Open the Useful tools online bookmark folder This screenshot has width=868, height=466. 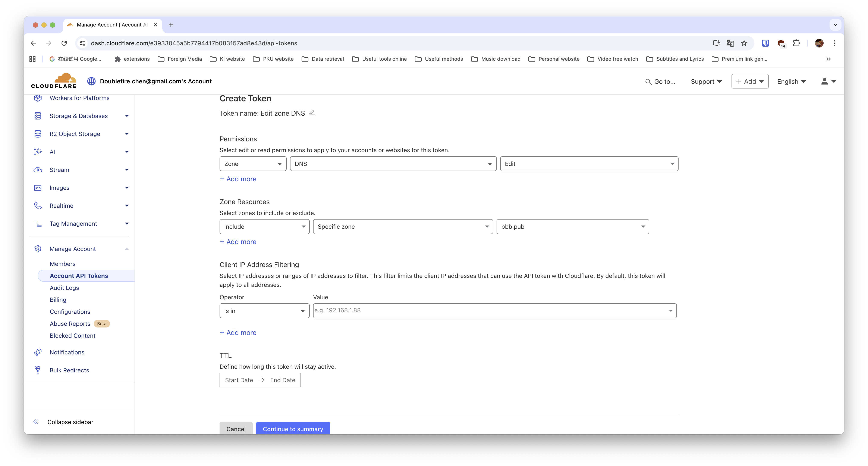click(x=379, y=59)
